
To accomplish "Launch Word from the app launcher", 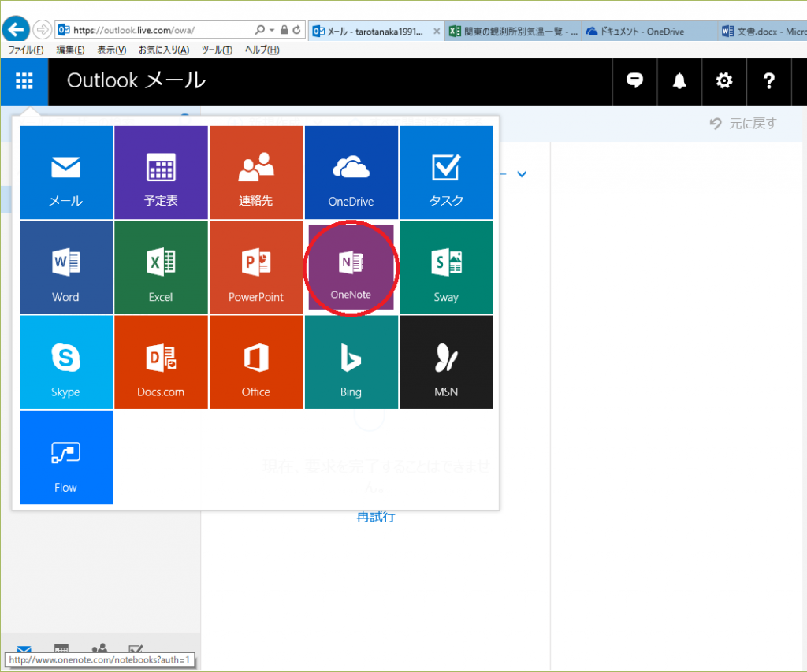I will [65, 268].
